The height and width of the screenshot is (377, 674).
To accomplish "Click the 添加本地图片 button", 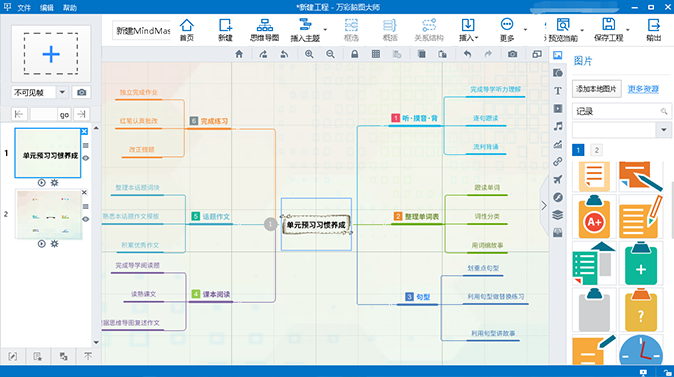I will pos(596,89).
